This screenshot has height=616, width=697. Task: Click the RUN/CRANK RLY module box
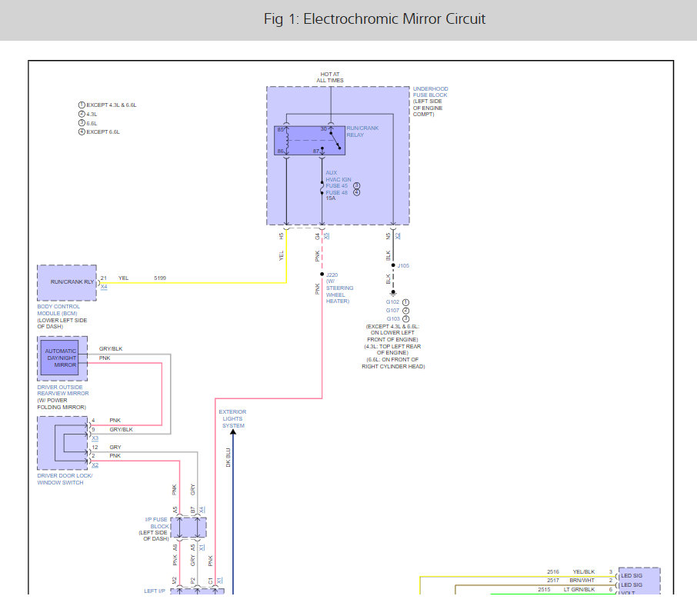pos(66,282)
